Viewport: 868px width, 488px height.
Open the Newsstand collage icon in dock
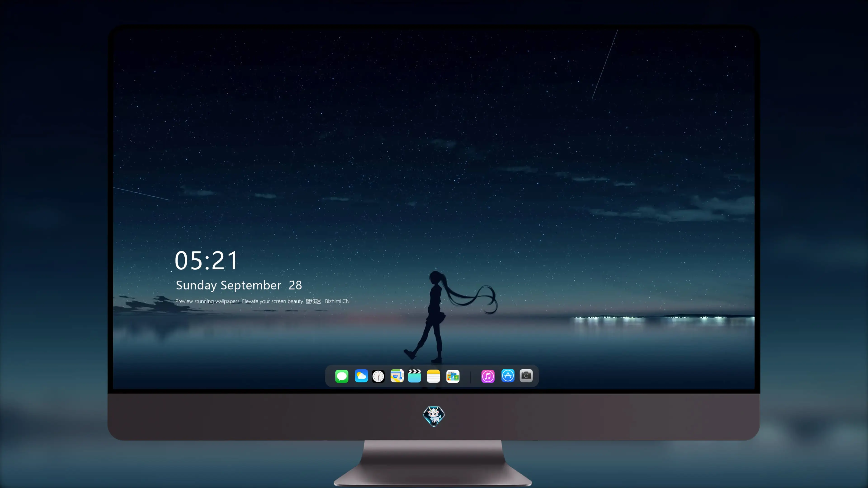tap(453, 376)
